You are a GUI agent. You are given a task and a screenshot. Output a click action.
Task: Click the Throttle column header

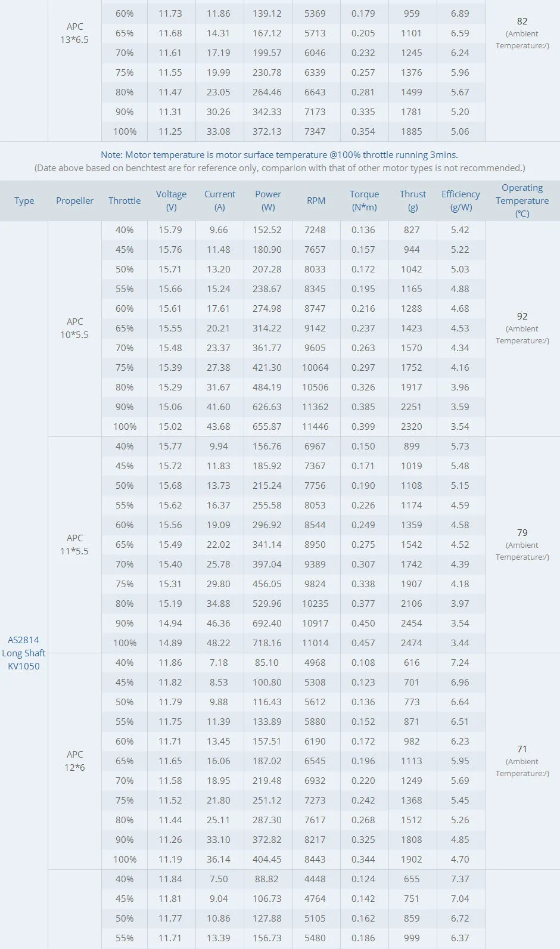(x=125, y=201)
